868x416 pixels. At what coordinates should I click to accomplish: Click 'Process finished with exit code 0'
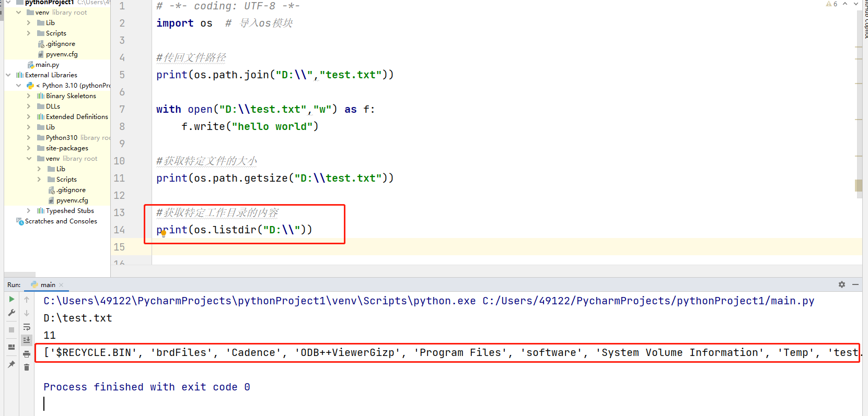click(147, 387)
